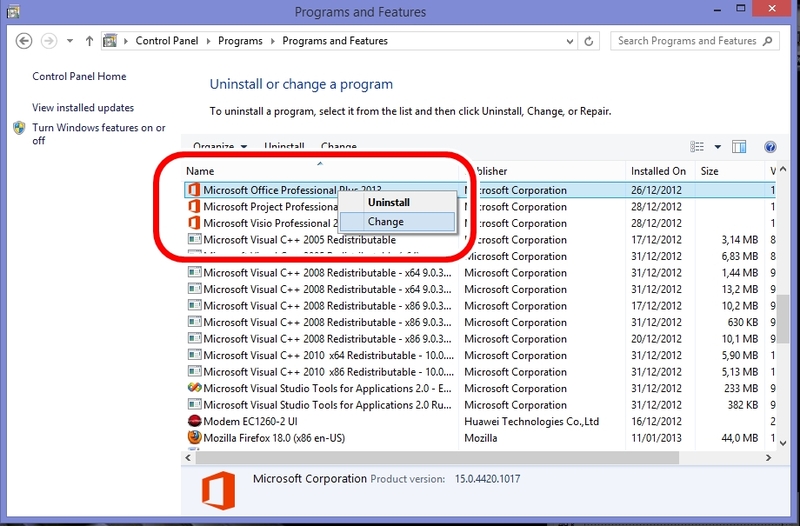800x526 pixels.
Task: Select Control Panel breadcrumb
Action: point(167,41)
